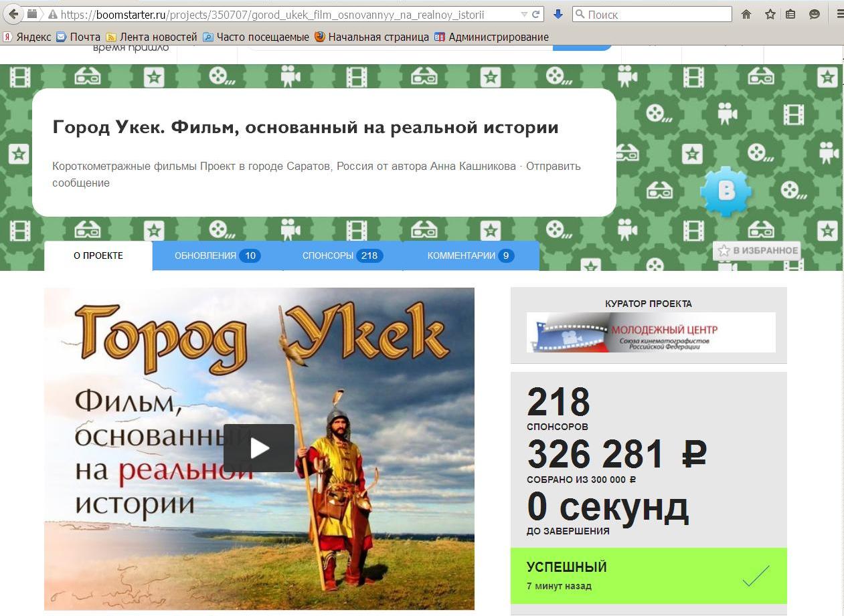Viewport: 844px width, 616px height.
Task: Click author name Анна Кашникова
Action: [x=473, y=166]
